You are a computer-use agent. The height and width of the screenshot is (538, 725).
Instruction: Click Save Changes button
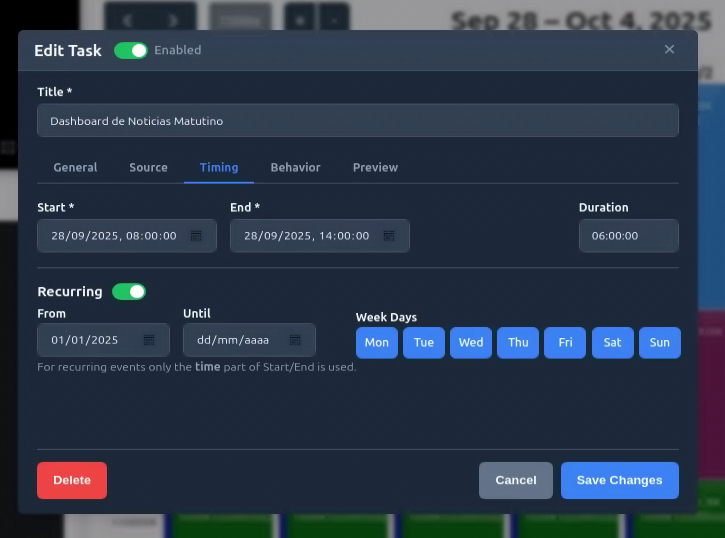pyautogui.click(x=619, y=480)
